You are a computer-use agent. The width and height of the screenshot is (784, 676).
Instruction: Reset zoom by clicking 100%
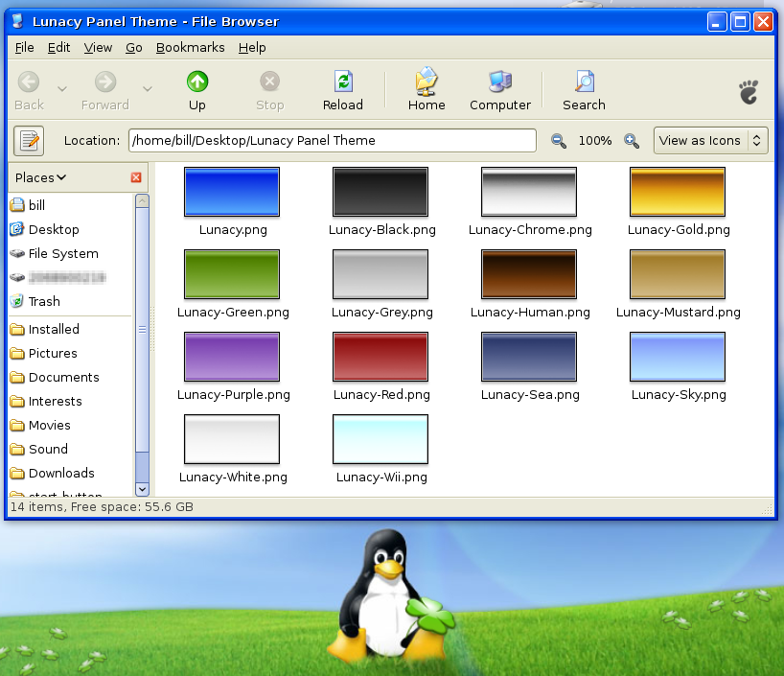click(x=595, y=141)
